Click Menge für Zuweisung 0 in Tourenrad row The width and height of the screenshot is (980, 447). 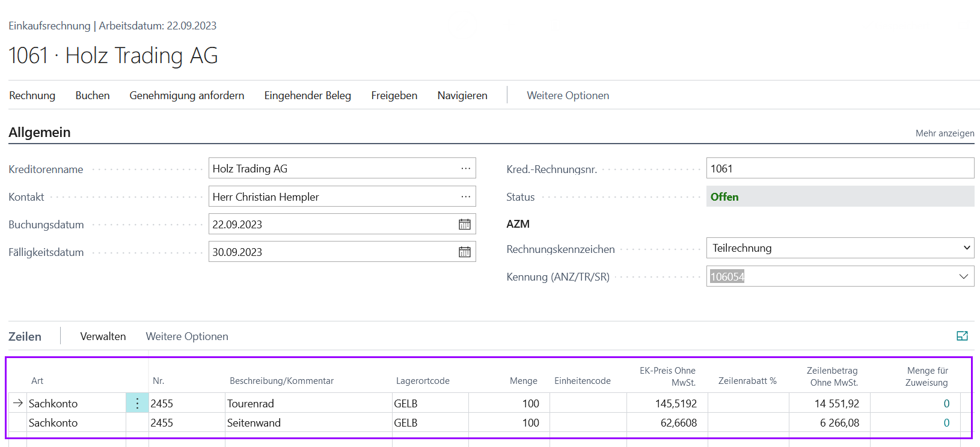[x=946, y=404]
